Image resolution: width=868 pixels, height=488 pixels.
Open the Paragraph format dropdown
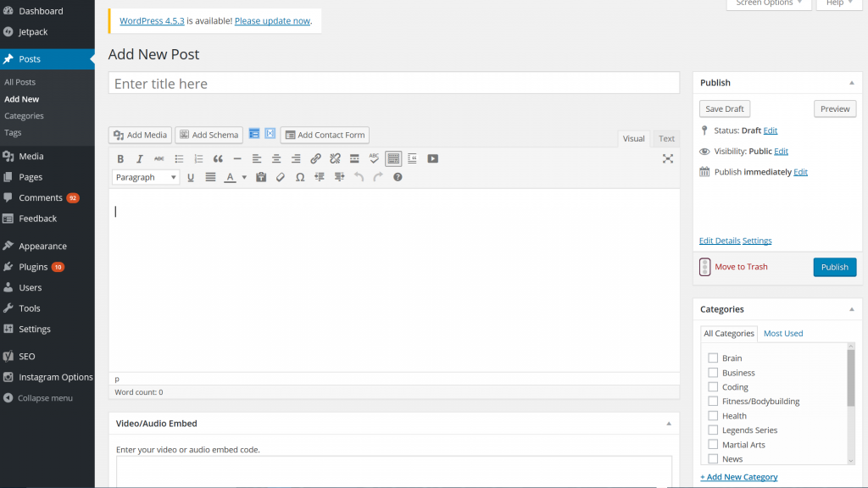tap(146, 177)
